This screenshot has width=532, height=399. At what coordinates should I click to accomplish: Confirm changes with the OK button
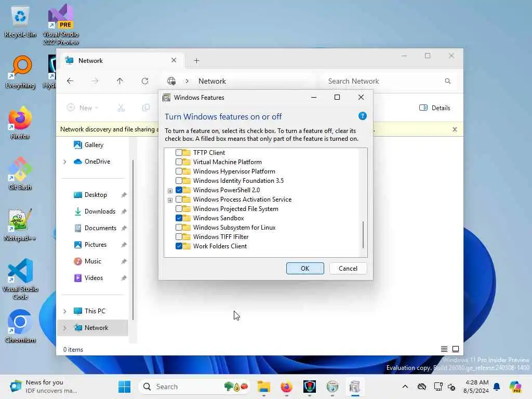[x=305, y=269]
